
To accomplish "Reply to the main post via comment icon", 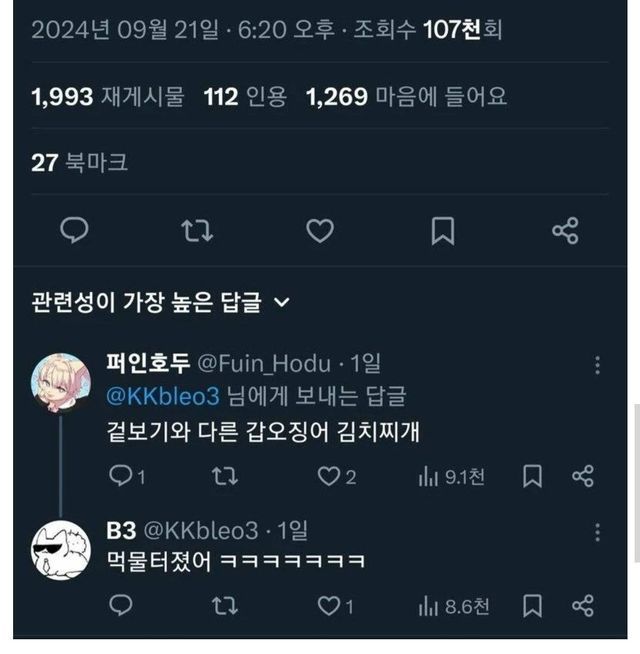I will (x=74, y=231).
